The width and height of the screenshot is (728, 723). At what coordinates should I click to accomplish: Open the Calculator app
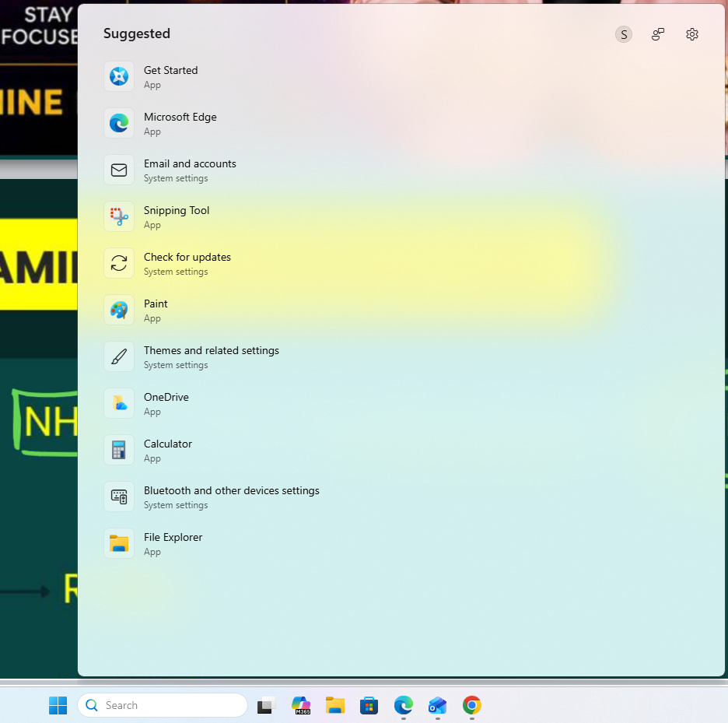click(148, 451)
